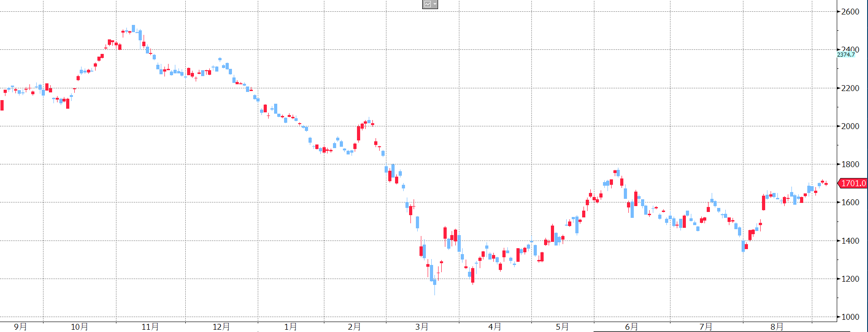Click the chart type icon at top
This screenshot has height=332, width=868.
[x=427, y=4]
